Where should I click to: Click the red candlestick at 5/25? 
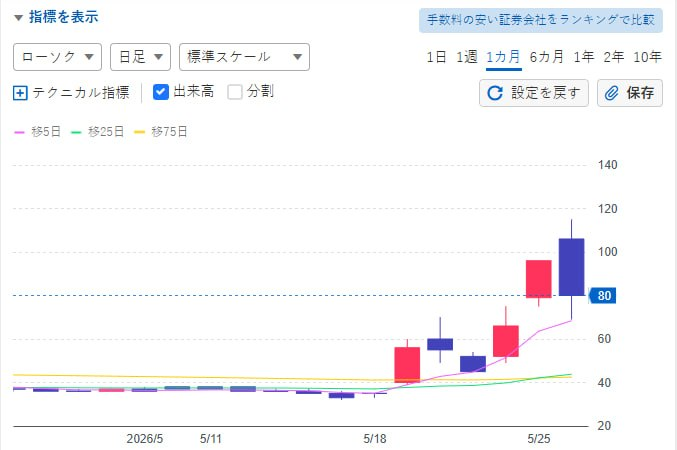(539, 279)
